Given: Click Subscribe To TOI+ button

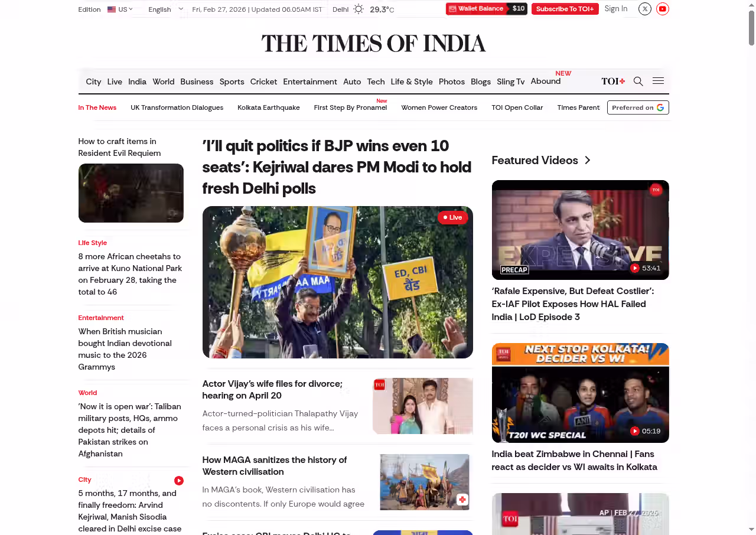Looking at the screenshot, I should [565, 9].
